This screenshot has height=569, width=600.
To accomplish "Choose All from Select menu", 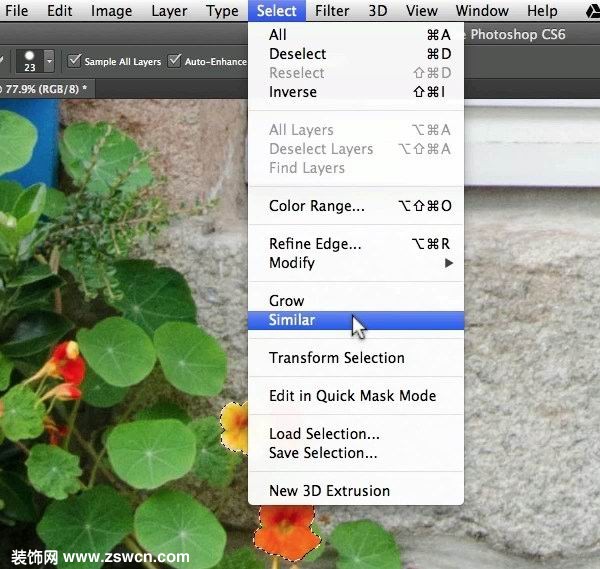I will point(356,35).
